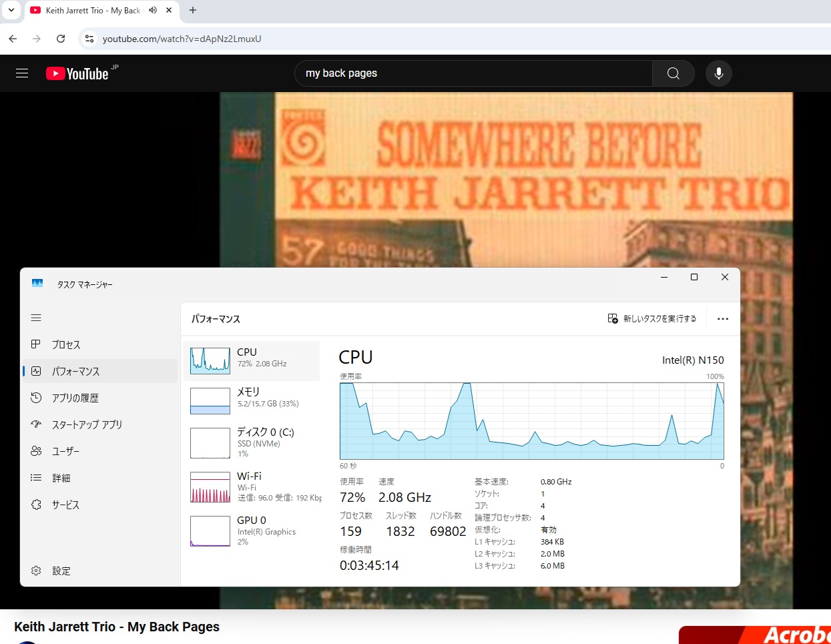Reload the YouTube page
The width and height of the screenshot is (831, 644).
point(61,39)
